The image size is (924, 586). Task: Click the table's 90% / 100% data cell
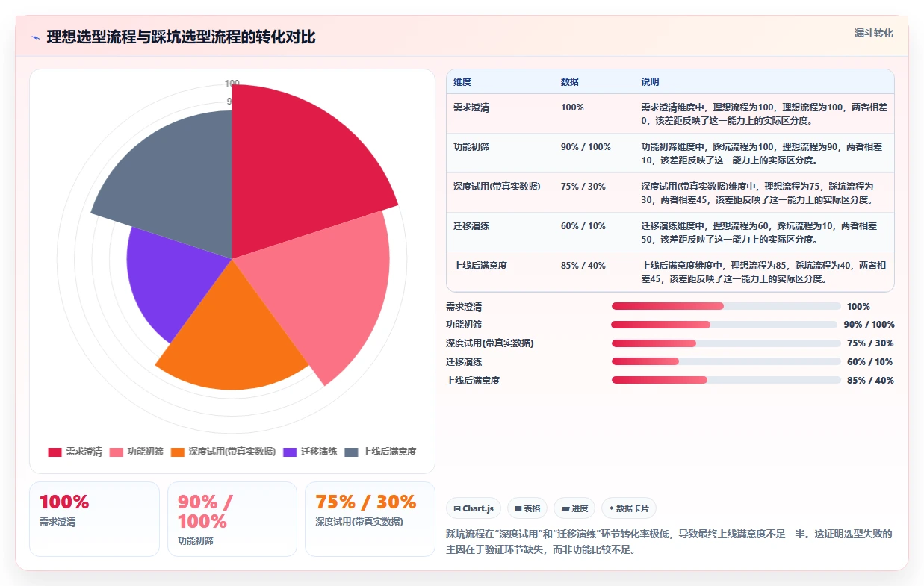[x=586, y=147]
